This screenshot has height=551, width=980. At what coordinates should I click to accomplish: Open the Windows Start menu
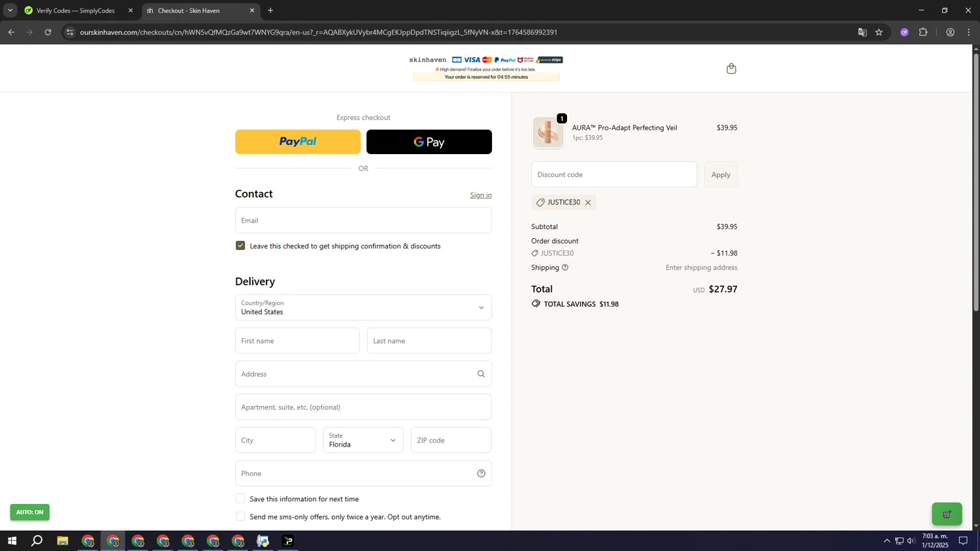pos(12,541)
